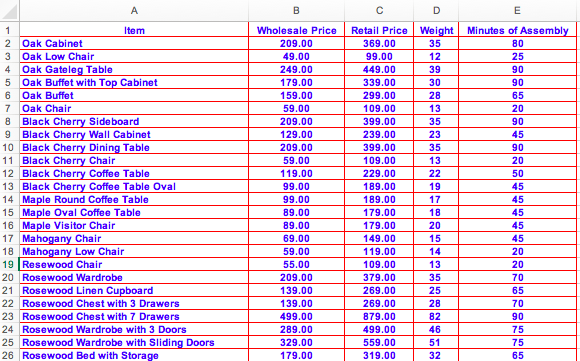Click retail price 149.00

[379, 239]
